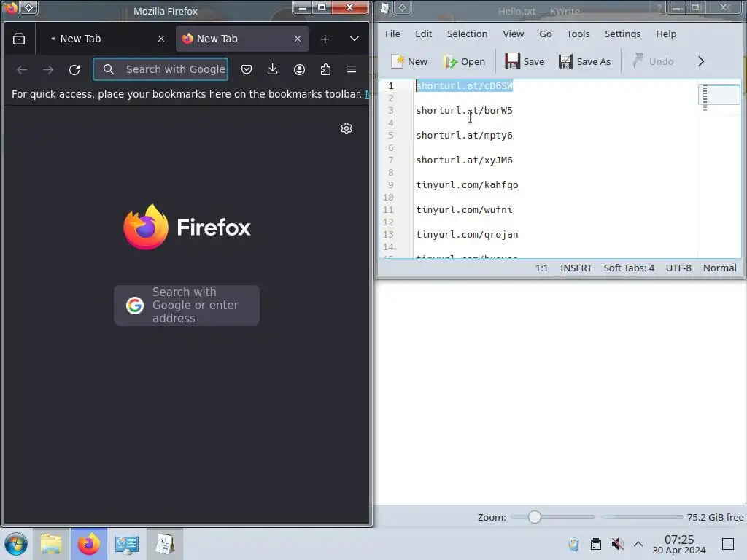Click selected line shorturl.at/cDGSW
Viewport: 747px width, 560px height.
click(465, 86)
